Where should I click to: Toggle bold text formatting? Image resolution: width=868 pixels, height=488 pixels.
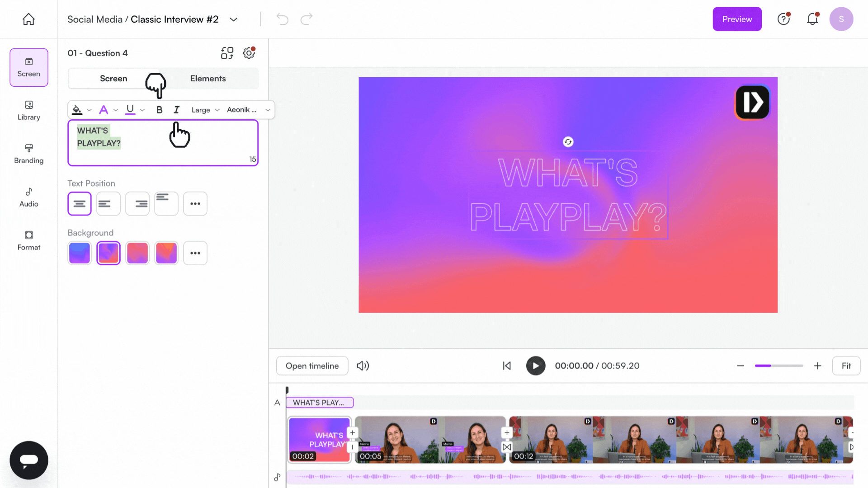pos(159,109)
